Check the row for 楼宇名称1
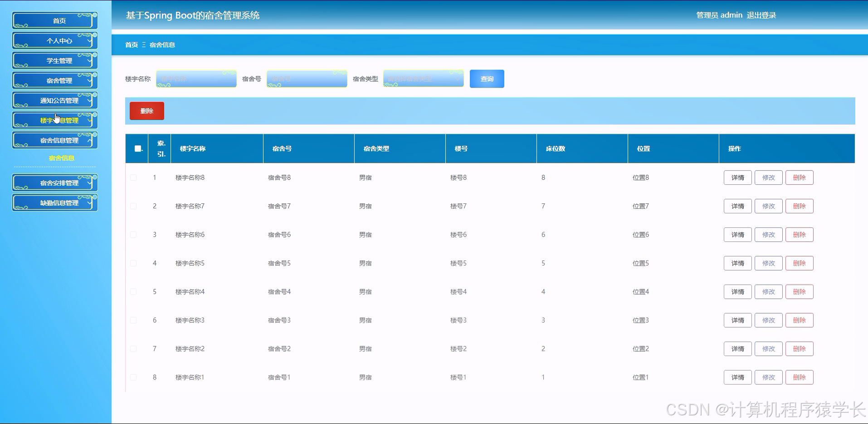Image resolution: width=868 pixels, height=424 pixels. [x=133, y=377]
